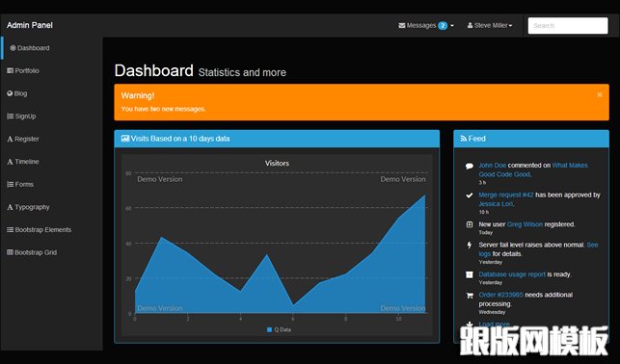Open the Jessica Lori link
Viewport: 620px width, 364px height.
[497, 204]
